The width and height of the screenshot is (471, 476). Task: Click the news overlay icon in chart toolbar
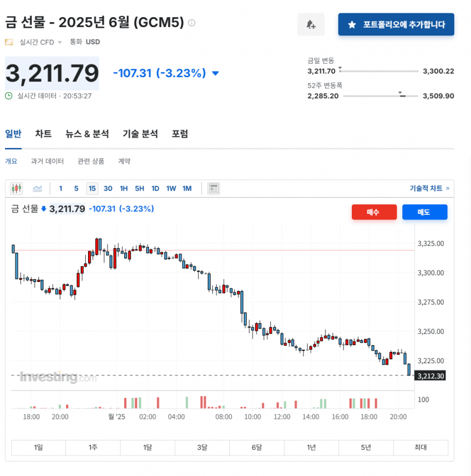click(213, 188)
